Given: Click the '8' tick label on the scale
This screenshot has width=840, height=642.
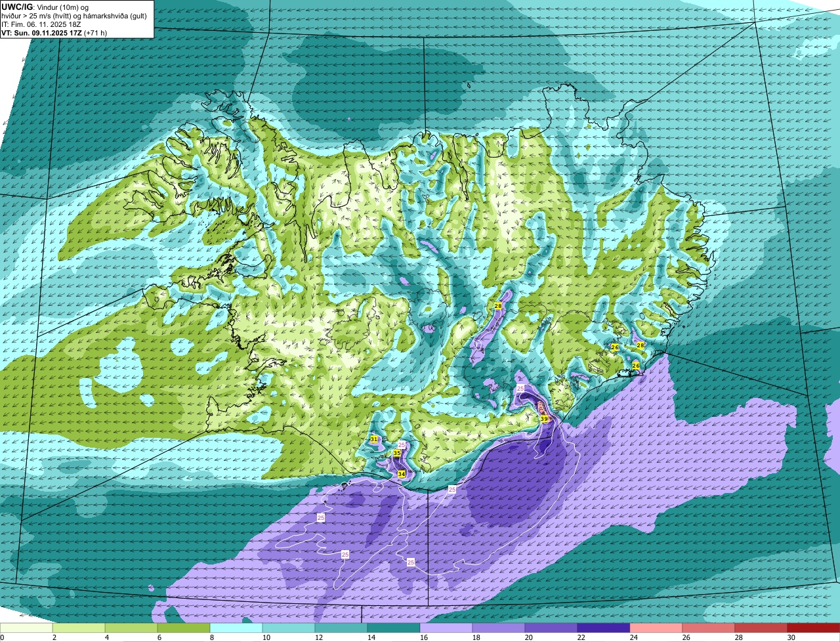Looking at the screenshot, I should (212, 637).
